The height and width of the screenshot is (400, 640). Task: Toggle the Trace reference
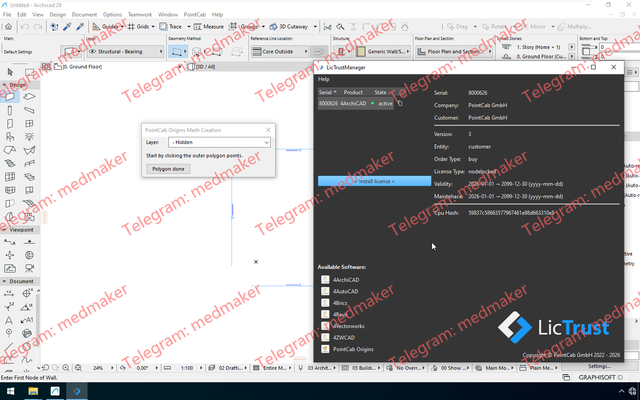171,27
